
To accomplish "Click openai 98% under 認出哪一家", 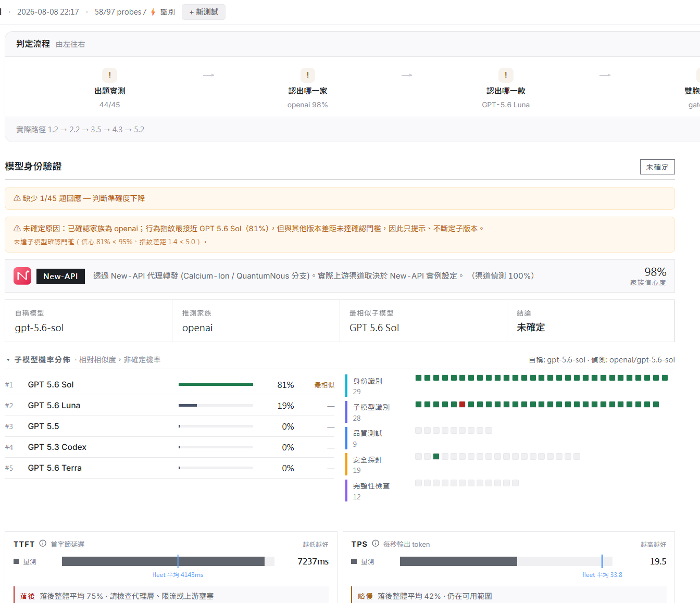I will click(x=308, y=105).
